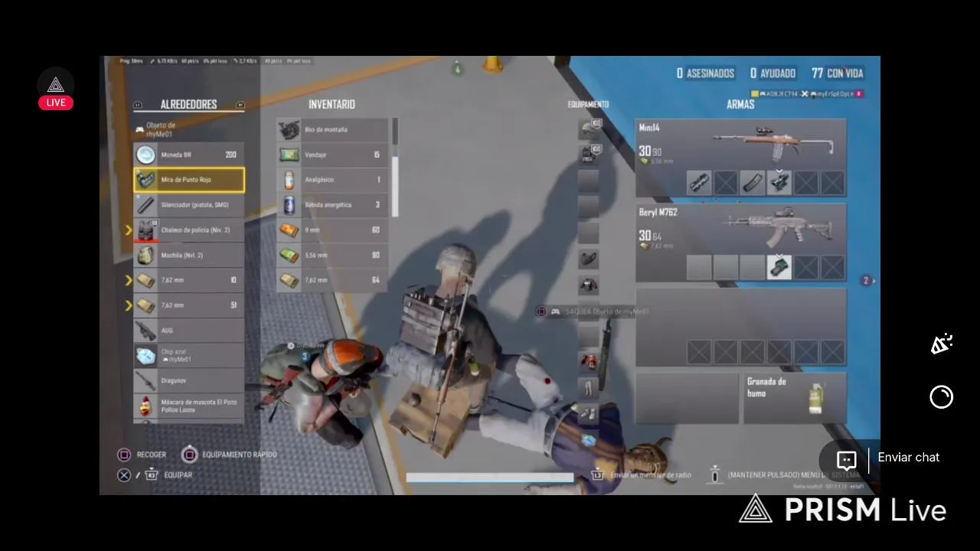Viewport: 980px width, 551px height.
Task: Select the Beryl M762 weapon panel
Action: [741, 243]
